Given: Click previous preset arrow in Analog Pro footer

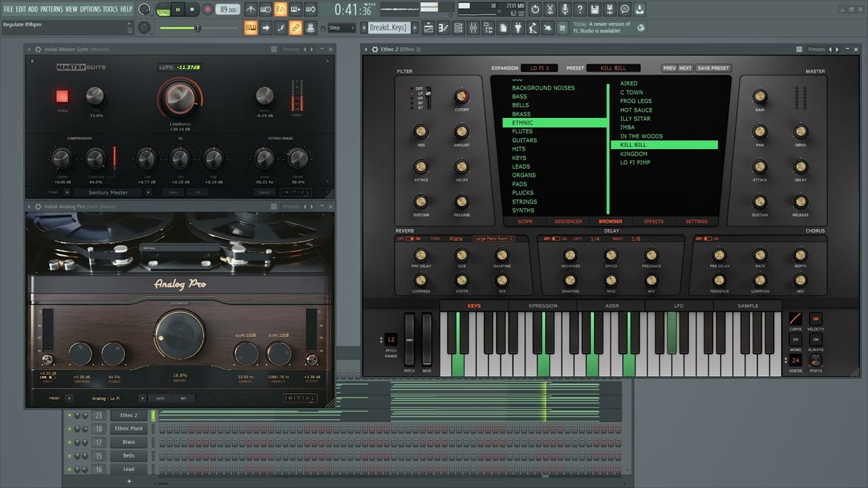Looking at the screenshot, I should [68, 399].
